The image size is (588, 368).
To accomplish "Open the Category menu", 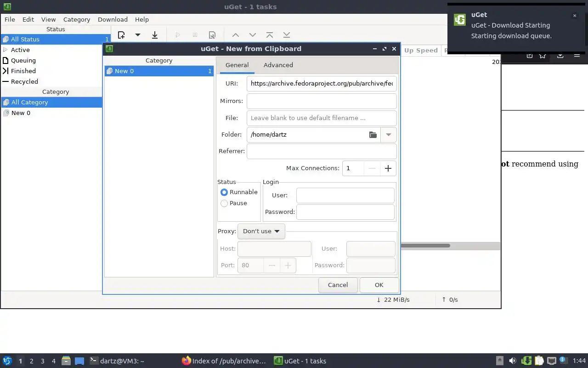I will tap(77, 19).
